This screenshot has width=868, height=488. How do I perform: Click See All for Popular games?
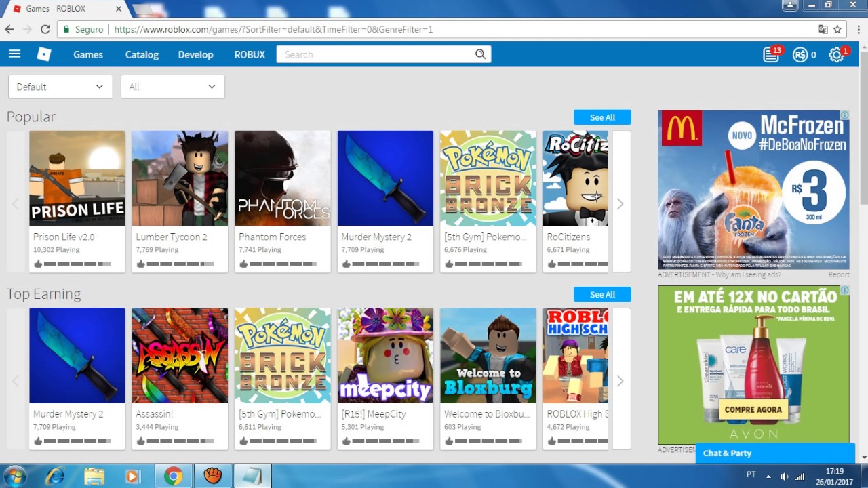[x=602, y=117]
